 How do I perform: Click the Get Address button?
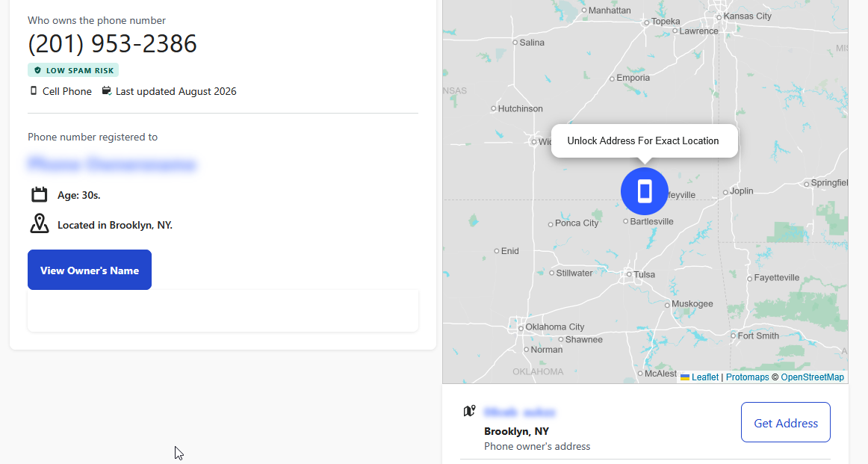click(x=786, y=422)
